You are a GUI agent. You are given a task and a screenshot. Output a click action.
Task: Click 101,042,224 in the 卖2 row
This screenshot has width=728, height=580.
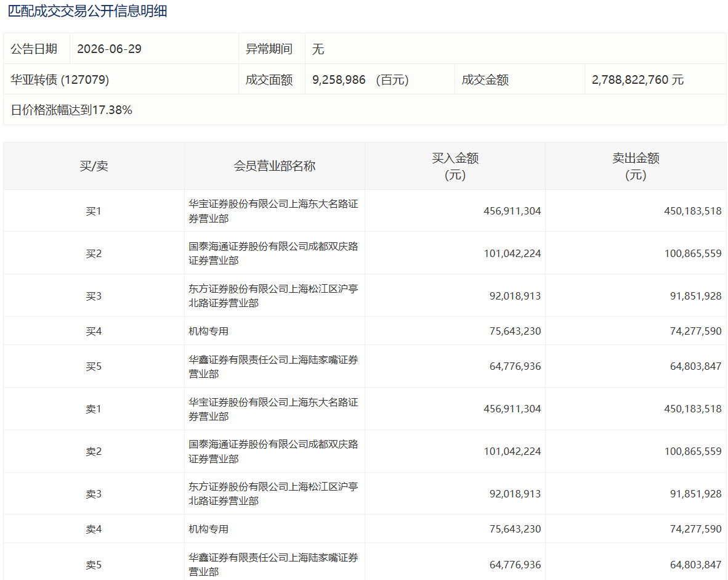tap(512, 451)
